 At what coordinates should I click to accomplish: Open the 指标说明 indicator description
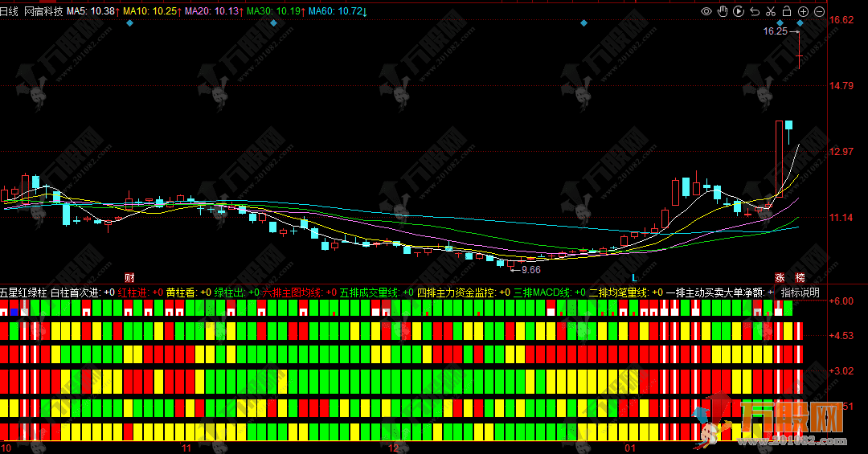click(800, 292)
